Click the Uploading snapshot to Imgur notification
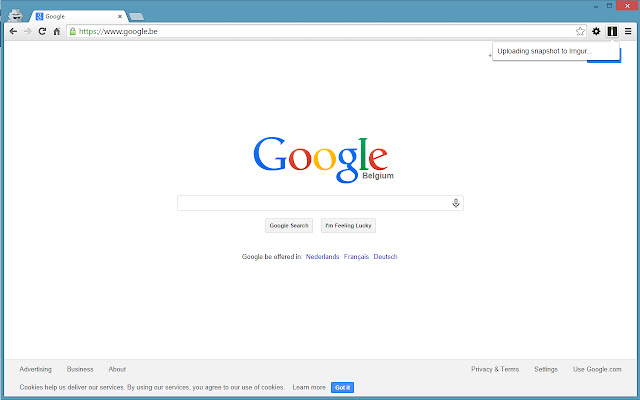Image resolution: width=640 pixels, height=400 pixels. click(556, 51)
